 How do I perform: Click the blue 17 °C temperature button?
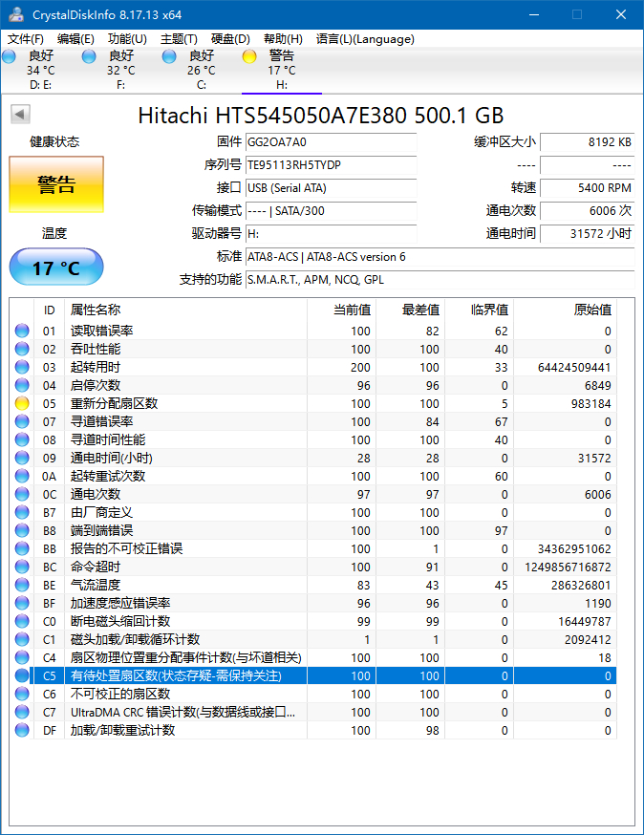(x=56, y=267)
